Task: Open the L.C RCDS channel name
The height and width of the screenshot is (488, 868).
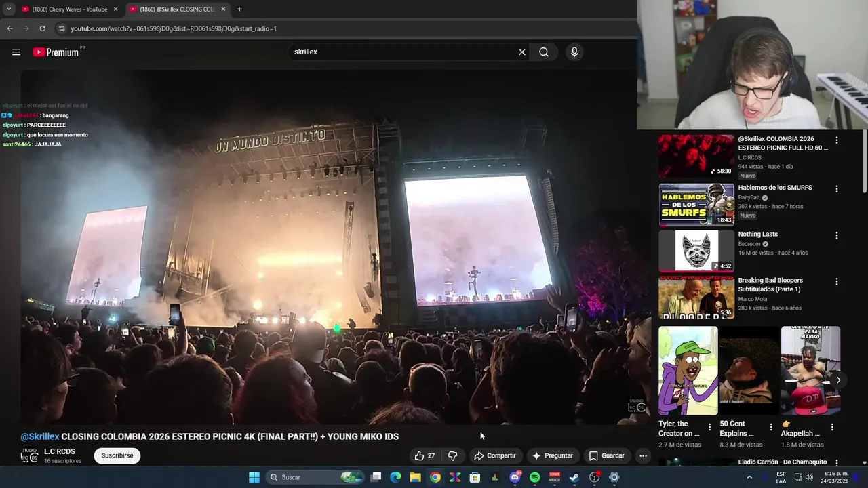Action: [60, 451]
